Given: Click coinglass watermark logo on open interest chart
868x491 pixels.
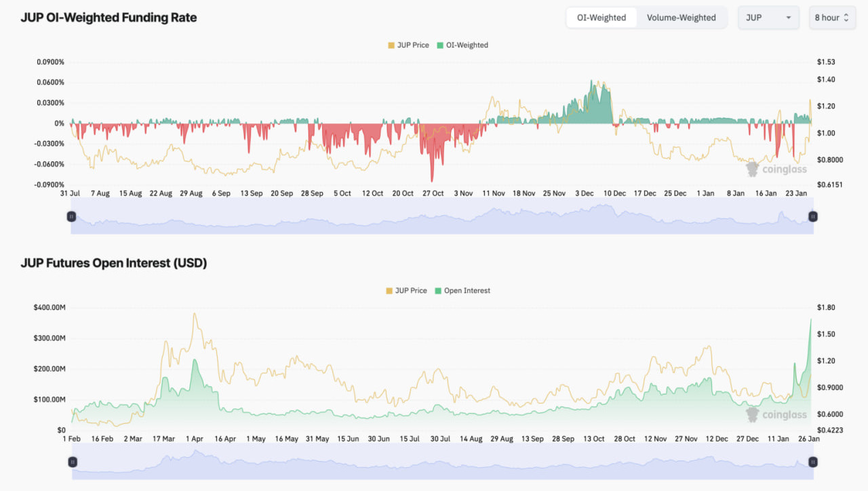Looking at the screenshot, I should [776, 414].
